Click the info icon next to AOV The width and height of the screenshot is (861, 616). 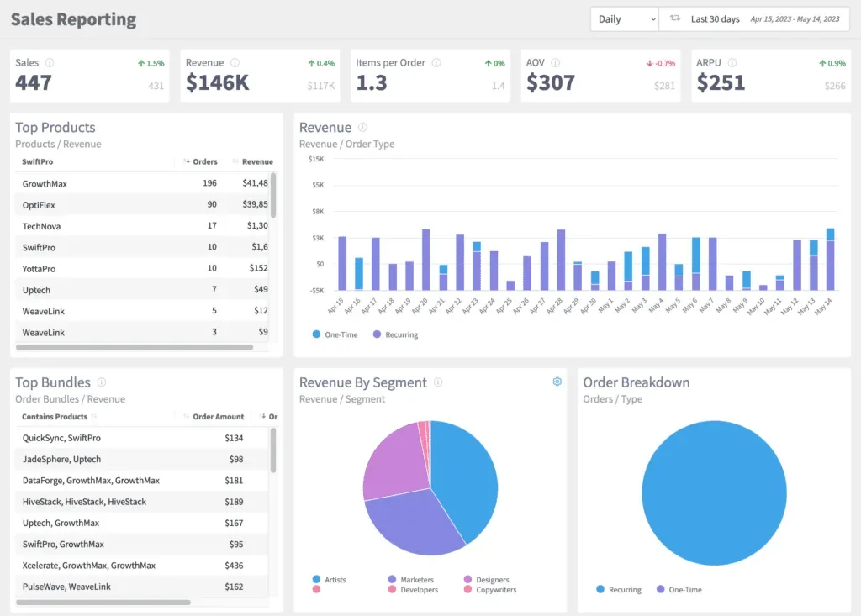coord(556,62)
